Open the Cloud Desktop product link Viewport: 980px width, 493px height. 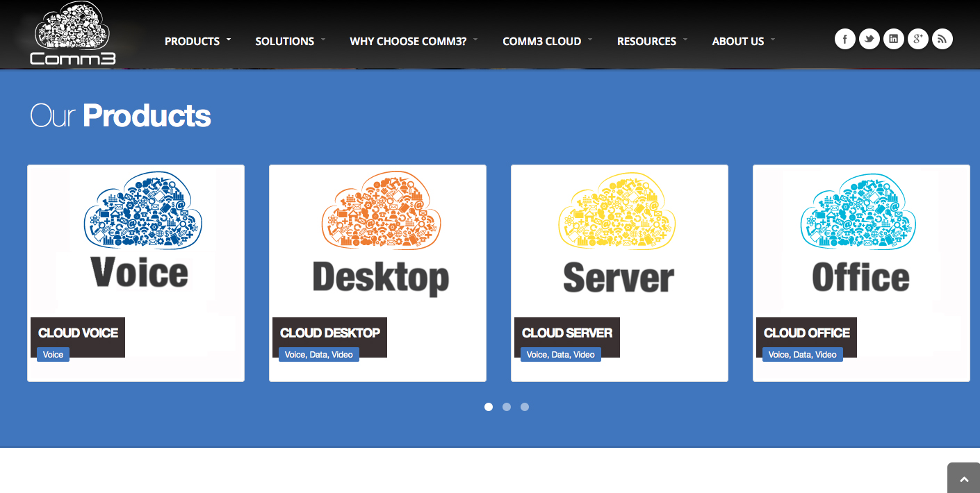(x=330, y=333)
